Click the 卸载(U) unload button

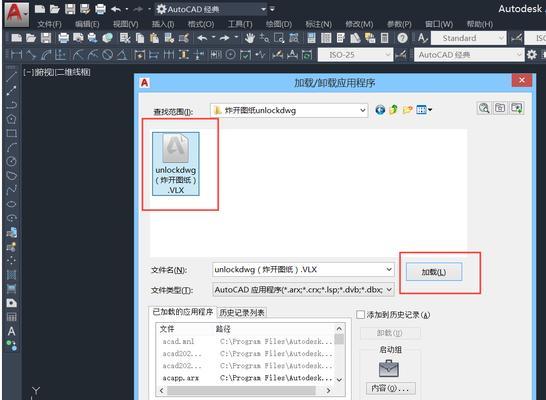pyautogui.click(x=390, y=333)
